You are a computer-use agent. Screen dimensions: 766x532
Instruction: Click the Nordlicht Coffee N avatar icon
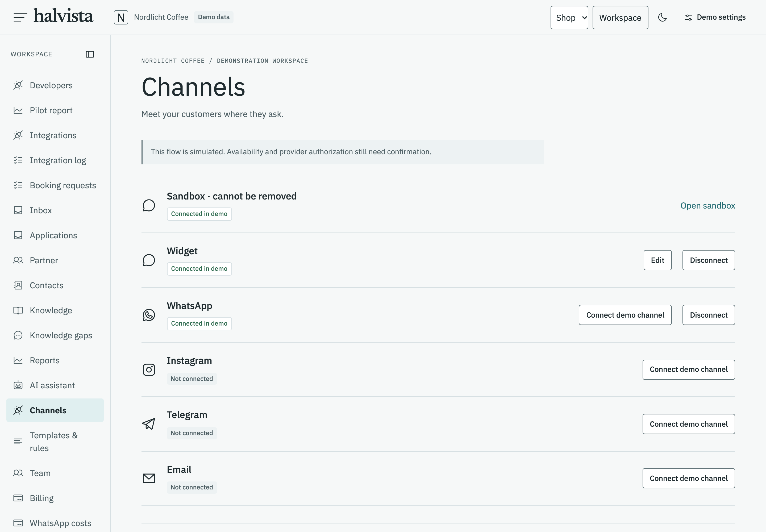point(121,17)
